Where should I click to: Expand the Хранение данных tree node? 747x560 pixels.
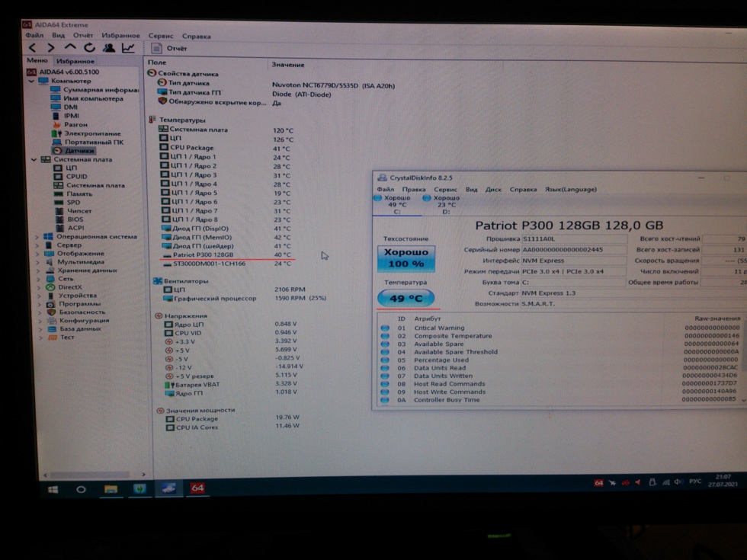click(x=37, y=270)
